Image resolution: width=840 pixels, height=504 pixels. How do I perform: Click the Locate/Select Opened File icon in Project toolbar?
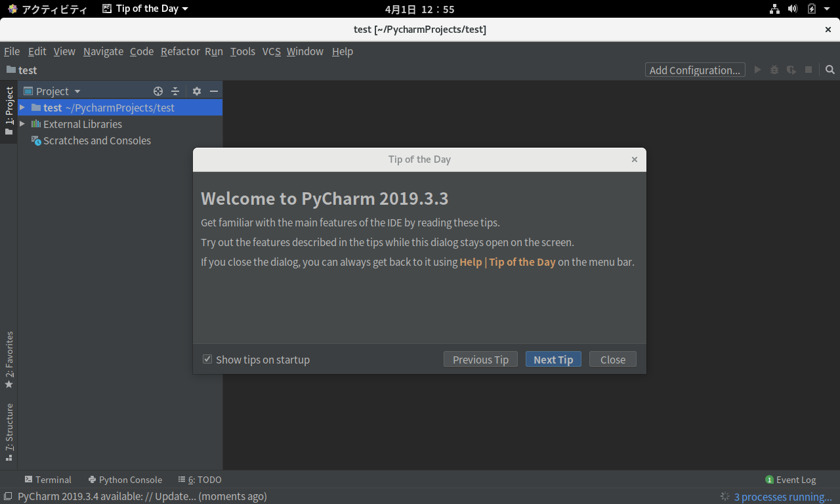click(x=157, y=91)
